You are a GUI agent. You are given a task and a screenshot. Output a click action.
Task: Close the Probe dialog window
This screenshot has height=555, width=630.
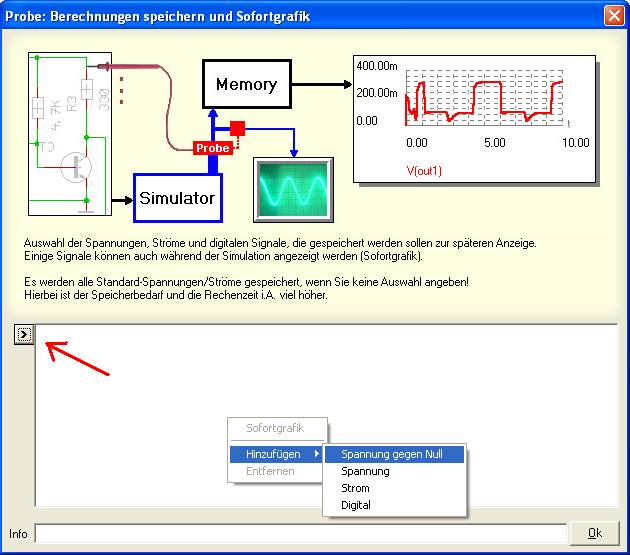tap(614, 16)
